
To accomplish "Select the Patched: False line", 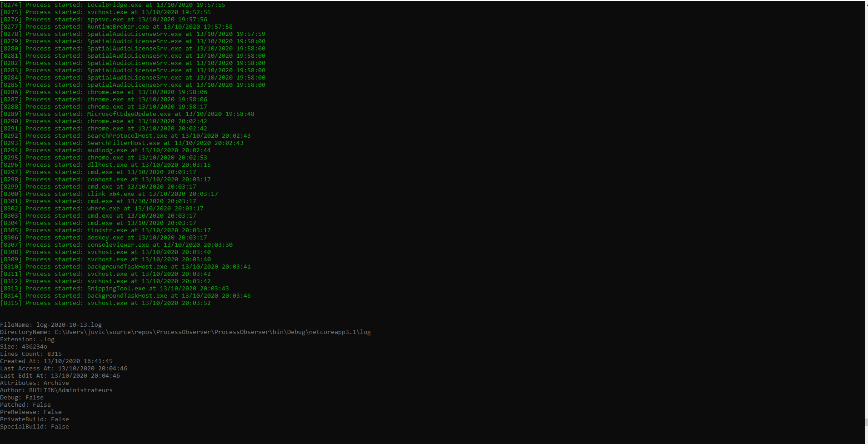I will point(25,405).
